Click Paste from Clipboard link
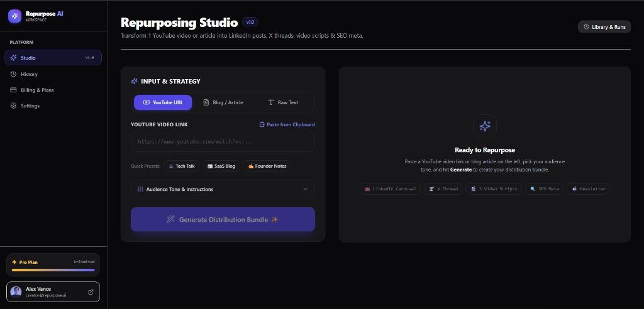The image size is (644, 309). 287,124
